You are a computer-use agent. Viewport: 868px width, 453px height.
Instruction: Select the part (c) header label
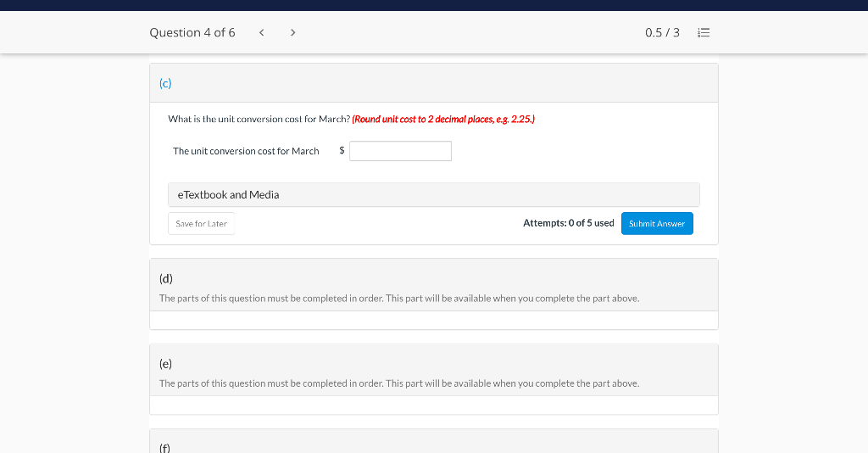point(165,83)
